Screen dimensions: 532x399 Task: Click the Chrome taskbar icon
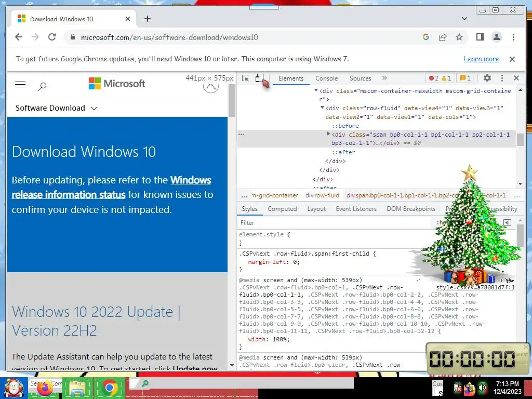click(x=109, y=388)
